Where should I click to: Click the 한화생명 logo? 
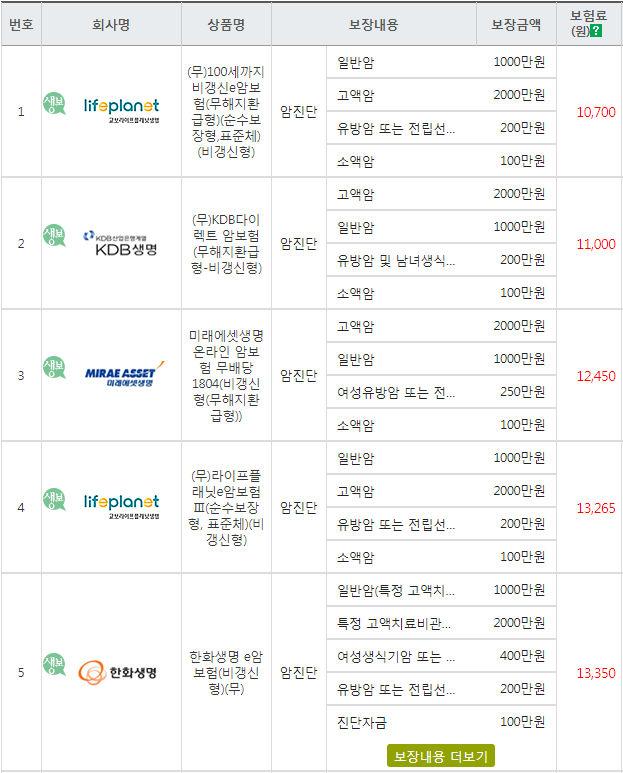117,672
